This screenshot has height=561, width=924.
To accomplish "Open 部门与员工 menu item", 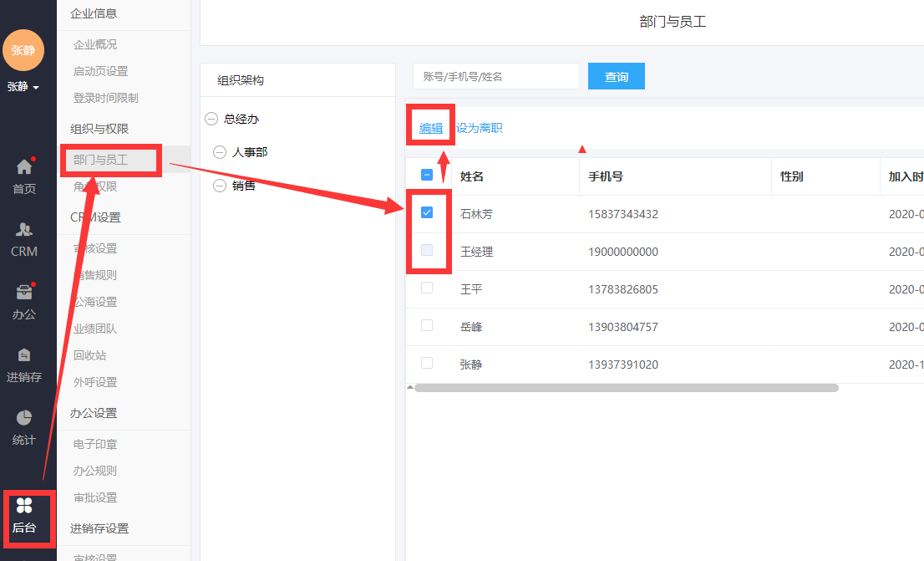I will click(x=101, y=160).
